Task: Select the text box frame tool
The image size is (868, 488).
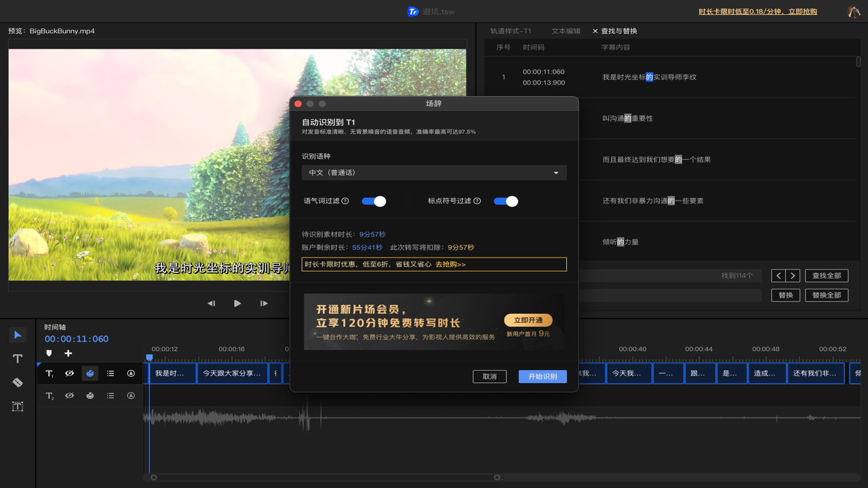Action: click(18, 406)
